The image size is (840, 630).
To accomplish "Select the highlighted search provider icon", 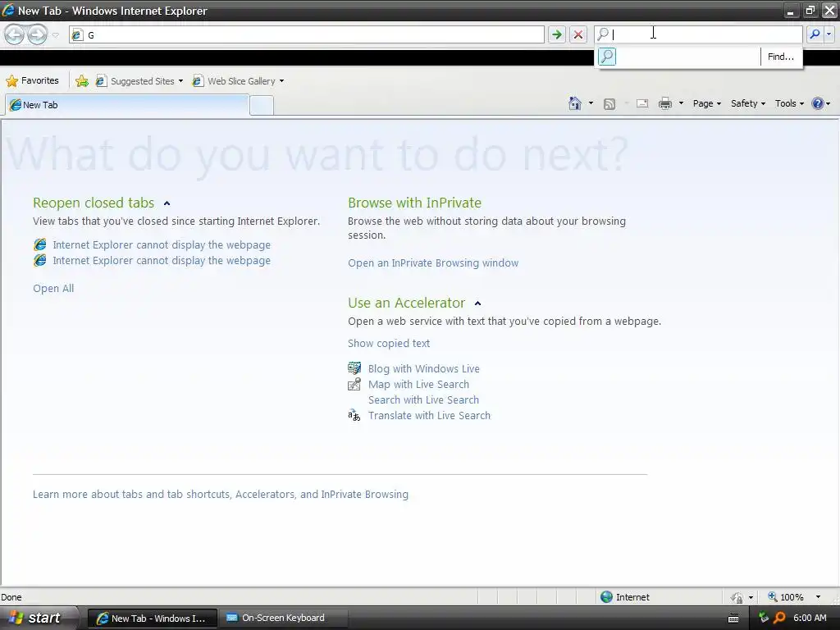I will [x=607, y=57].
